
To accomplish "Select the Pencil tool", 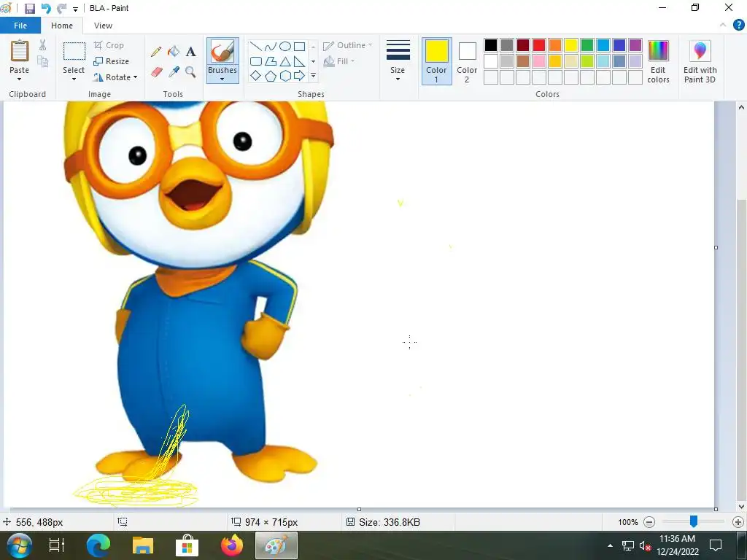I will [156, 52].
